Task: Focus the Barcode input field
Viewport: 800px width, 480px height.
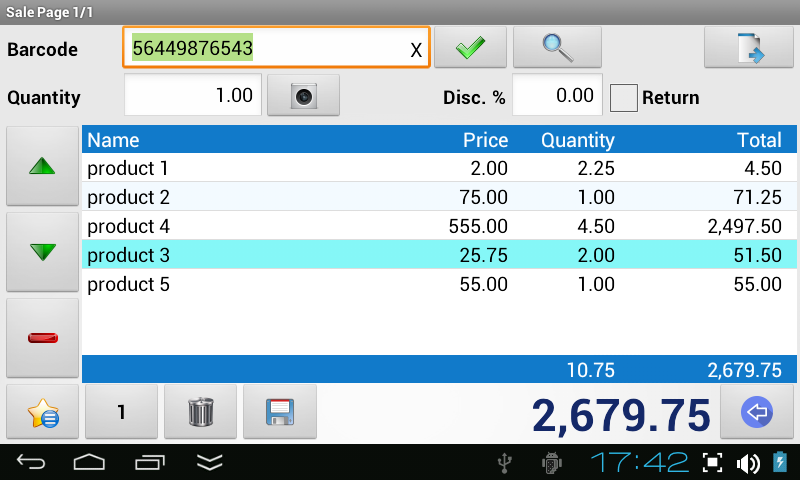Action: click(x=276, y=47)
